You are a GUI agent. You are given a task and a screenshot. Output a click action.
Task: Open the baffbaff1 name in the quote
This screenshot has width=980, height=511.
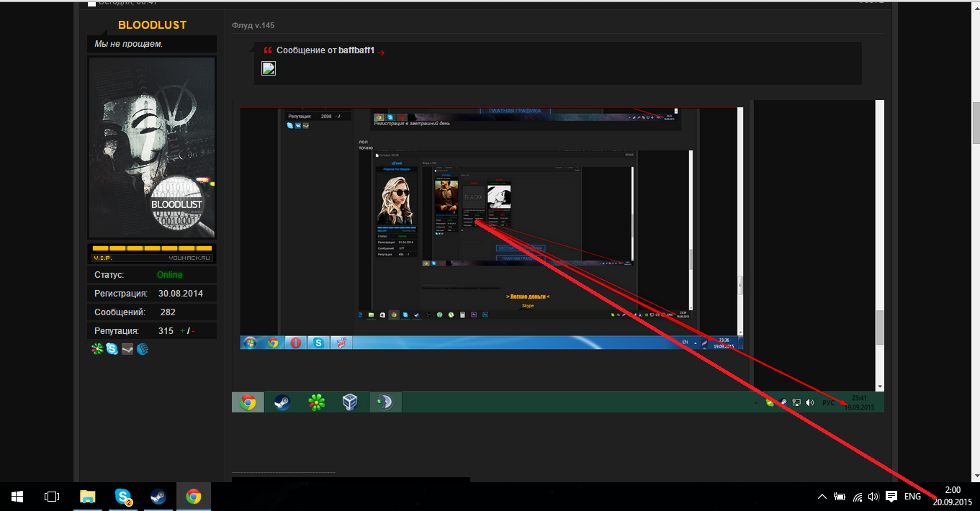pos(356,51)
